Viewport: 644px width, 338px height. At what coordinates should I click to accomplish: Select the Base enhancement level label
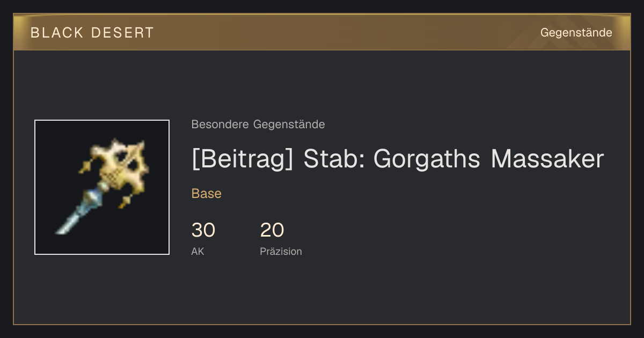207,194
